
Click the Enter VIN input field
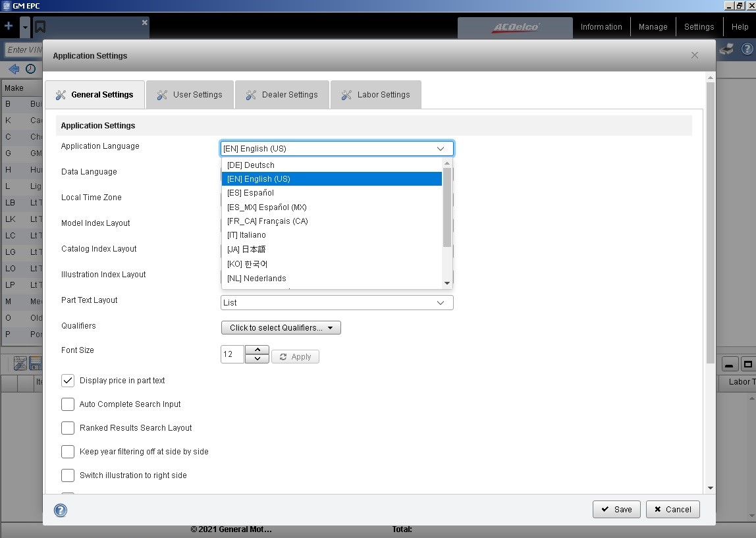pyautogui.click(x=24, y=49)
